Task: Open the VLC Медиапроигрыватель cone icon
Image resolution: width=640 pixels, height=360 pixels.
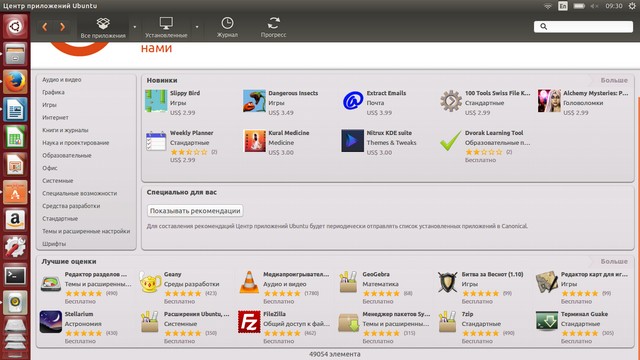Action: click(249, 282)
